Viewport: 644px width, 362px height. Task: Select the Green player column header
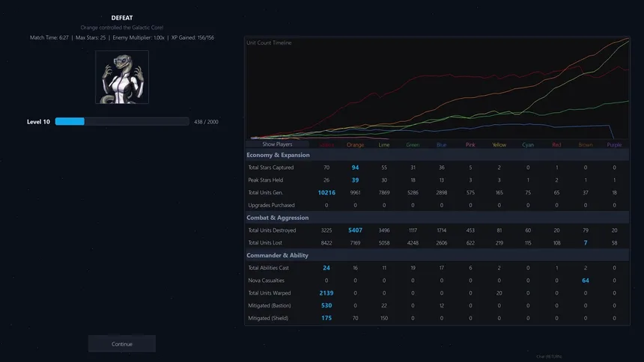coord(413,145)
